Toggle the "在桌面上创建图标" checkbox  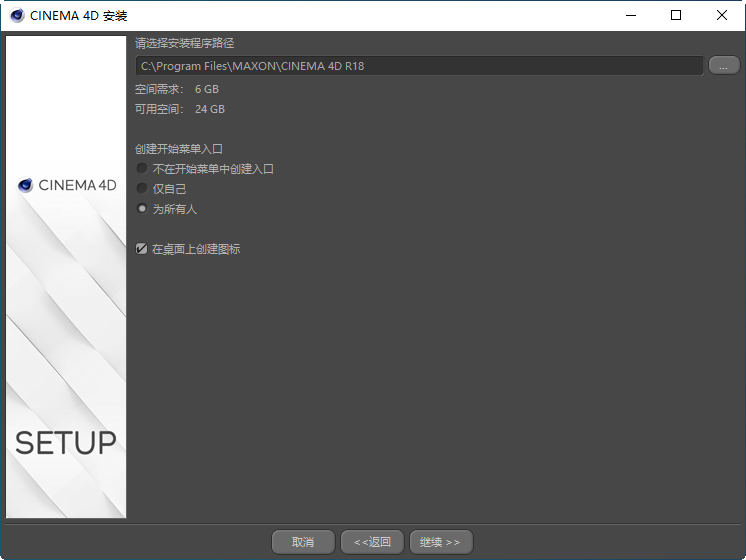tap(142, 249)
